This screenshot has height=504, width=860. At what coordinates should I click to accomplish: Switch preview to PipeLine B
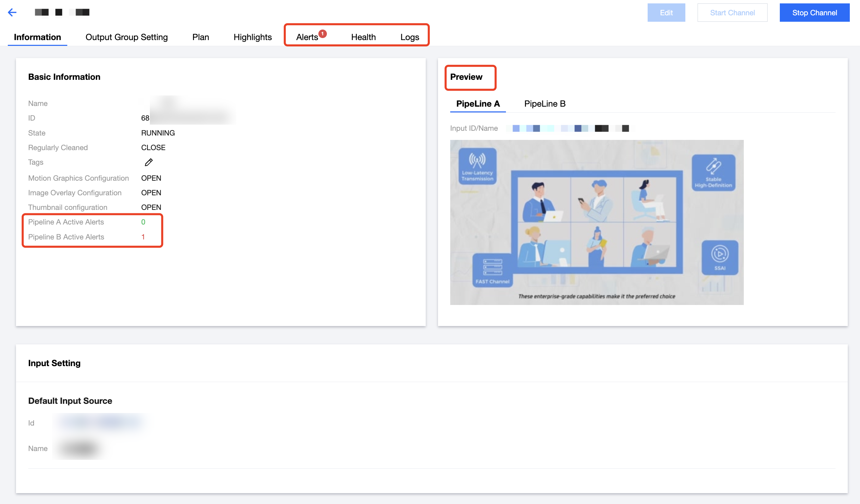[x=544, y=104]
